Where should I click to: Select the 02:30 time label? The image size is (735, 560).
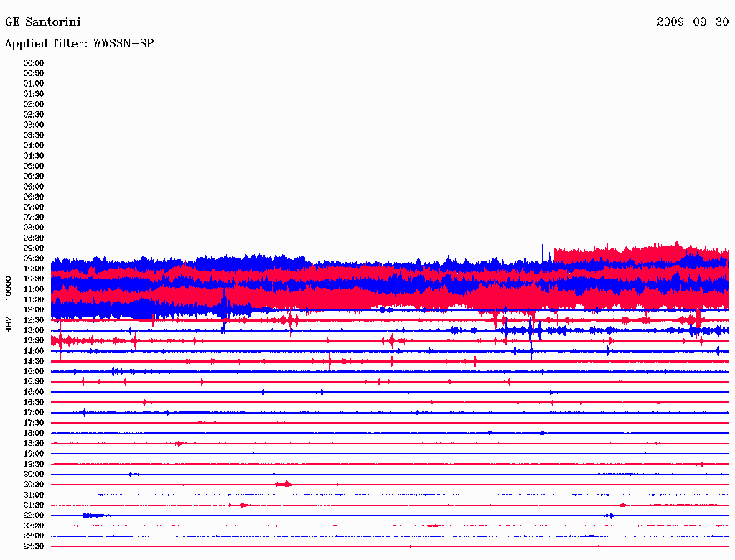34,115
